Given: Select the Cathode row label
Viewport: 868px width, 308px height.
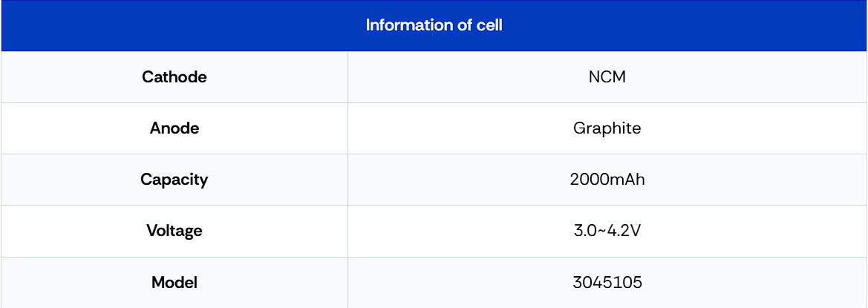Looking at the screenshot, I should click(x=174, y=77).
